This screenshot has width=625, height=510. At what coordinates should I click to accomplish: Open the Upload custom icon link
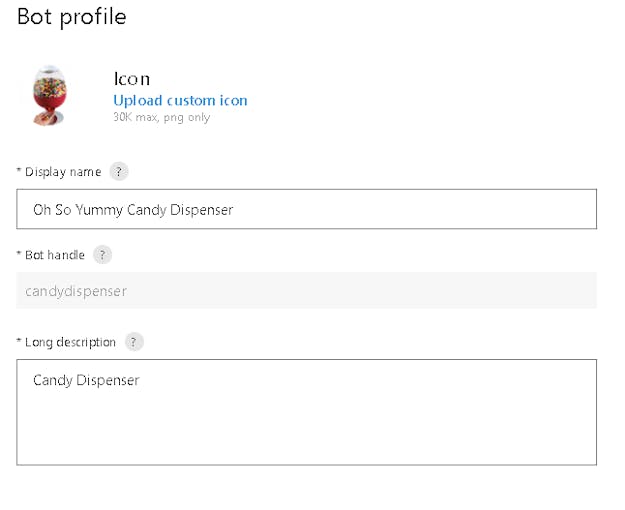click(x=180, y=100)
